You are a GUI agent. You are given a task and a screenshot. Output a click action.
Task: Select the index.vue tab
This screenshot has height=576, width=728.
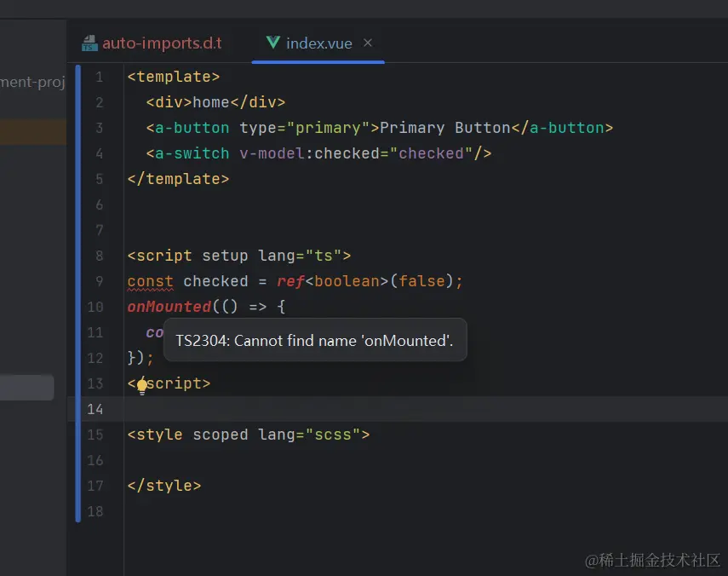click(319, 43)
